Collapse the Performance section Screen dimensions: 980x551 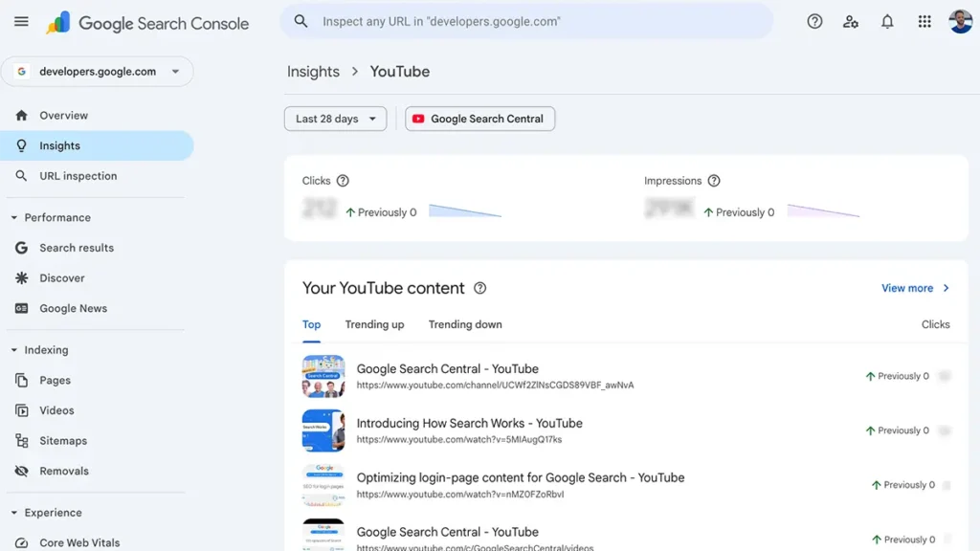pos(14,218)
